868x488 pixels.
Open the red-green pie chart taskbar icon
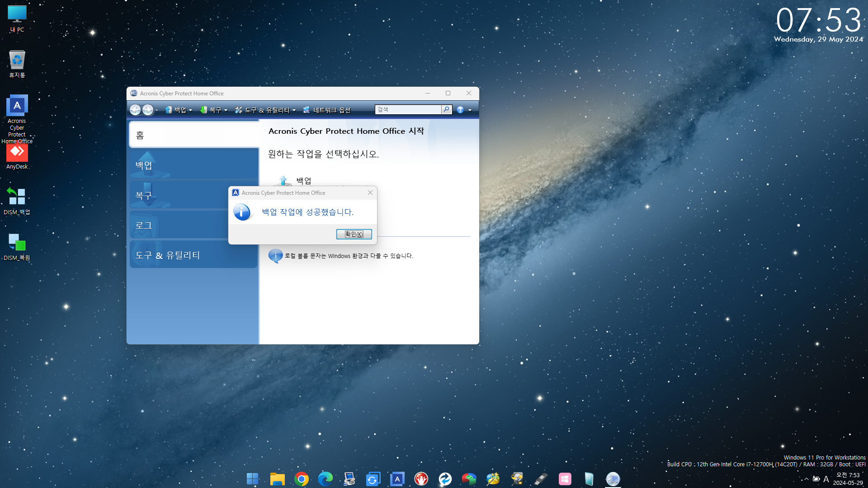[x=469, y=479]
